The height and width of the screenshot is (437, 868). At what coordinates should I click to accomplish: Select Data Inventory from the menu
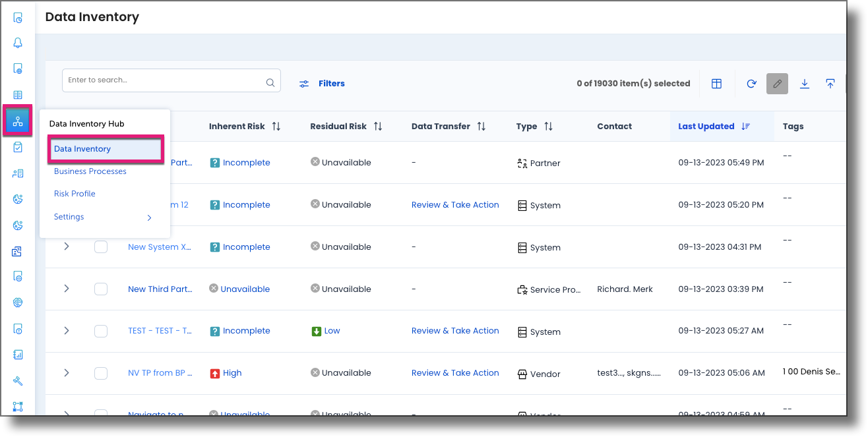82,148
